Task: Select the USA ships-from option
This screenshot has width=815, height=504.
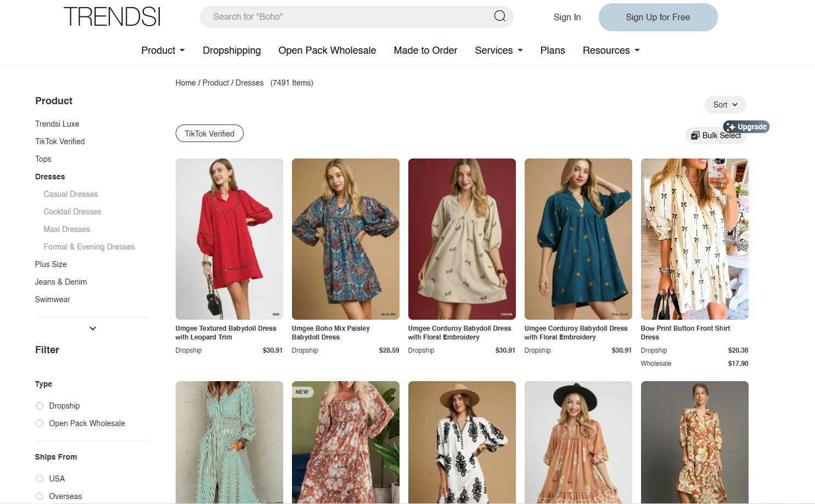Action: click(x=40, y=479)
